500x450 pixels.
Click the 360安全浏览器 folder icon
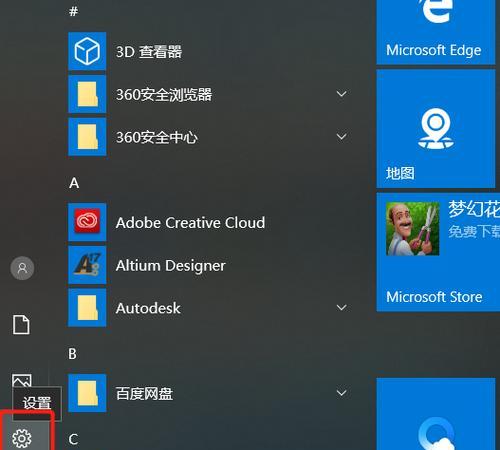(x=87, y=94)
